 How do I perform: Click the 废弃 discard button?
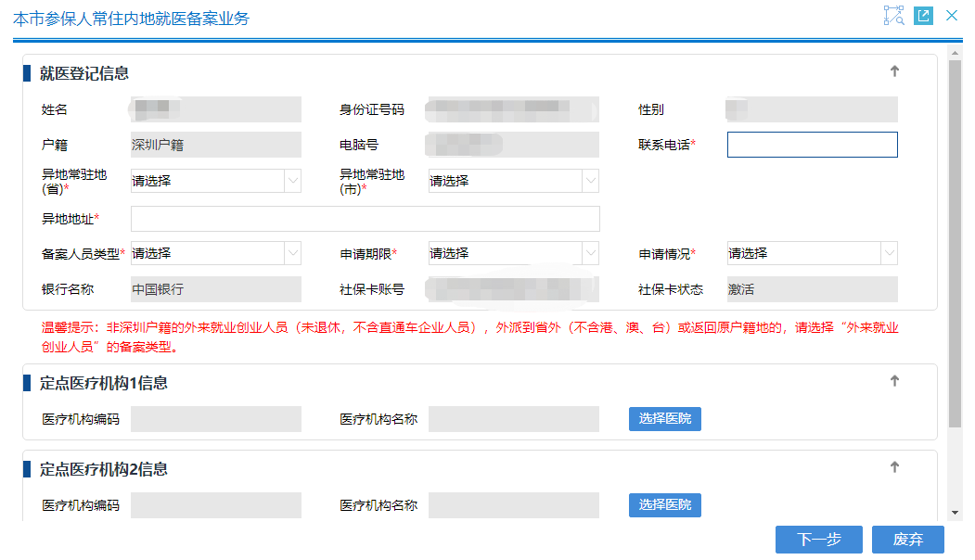point(907,539)
